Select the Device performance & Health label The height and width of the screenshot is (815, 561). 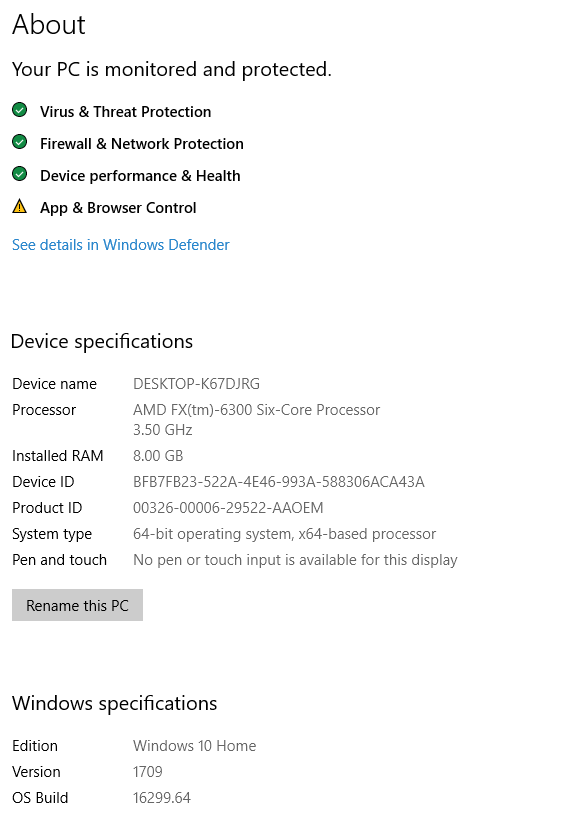pos(140,176)
